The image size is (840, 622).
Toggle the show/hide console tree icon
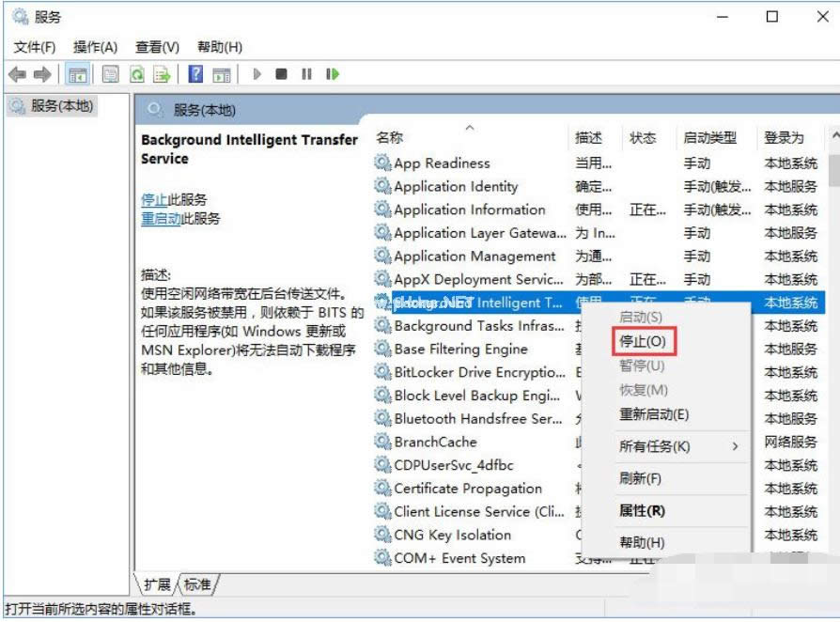click(x=78, y=74)
